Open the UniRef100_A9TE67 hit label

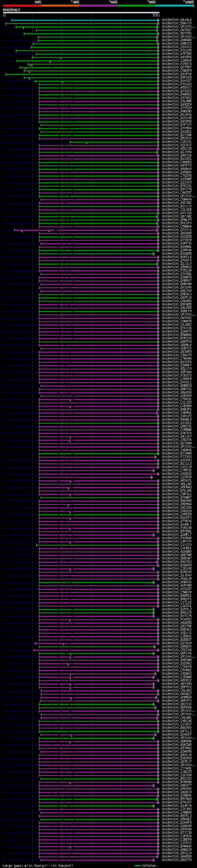177,30
